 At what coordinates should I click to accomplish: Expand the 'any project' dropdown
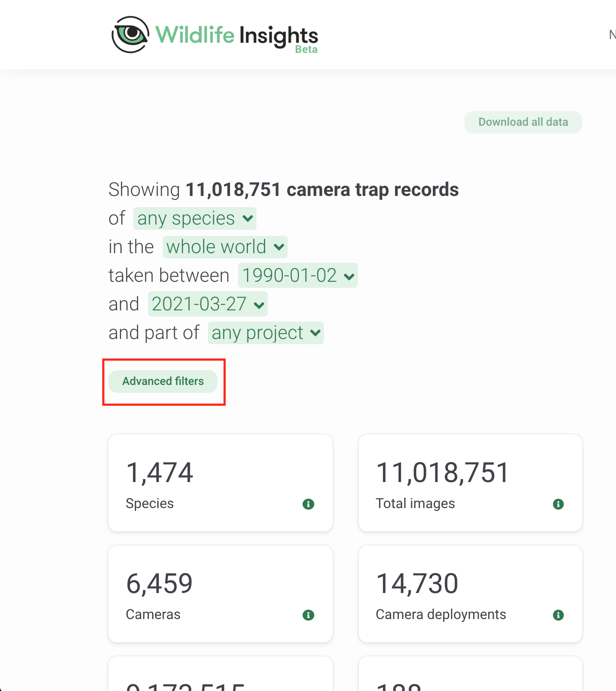(266, 333)
